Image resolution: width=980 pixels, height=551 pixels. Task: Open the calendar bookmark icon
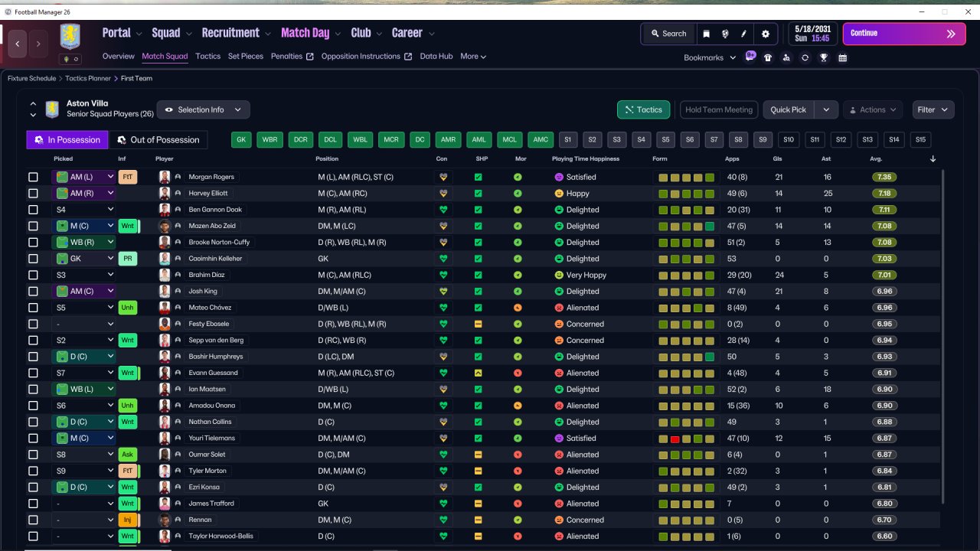[x=843, y=57]
